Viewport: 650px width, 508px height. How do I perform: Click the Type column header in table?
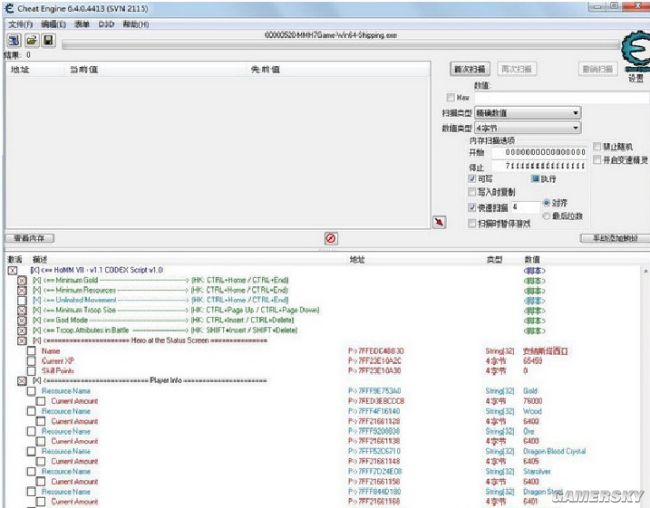click(x=494, y=260)
